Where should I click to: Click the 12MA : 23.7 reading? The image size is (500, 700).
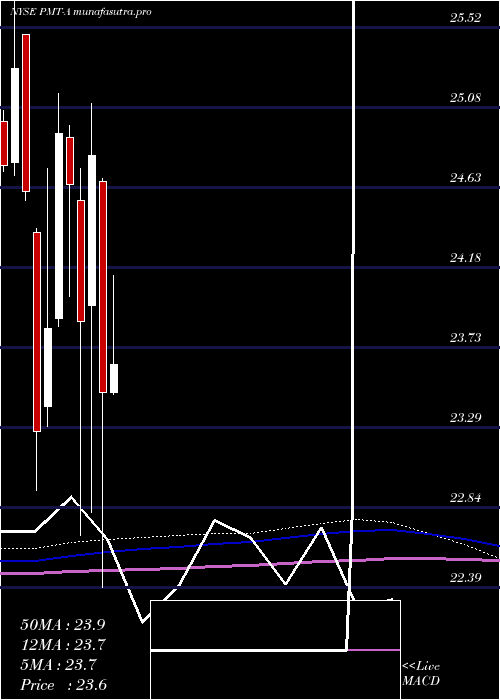pos(63,645)
